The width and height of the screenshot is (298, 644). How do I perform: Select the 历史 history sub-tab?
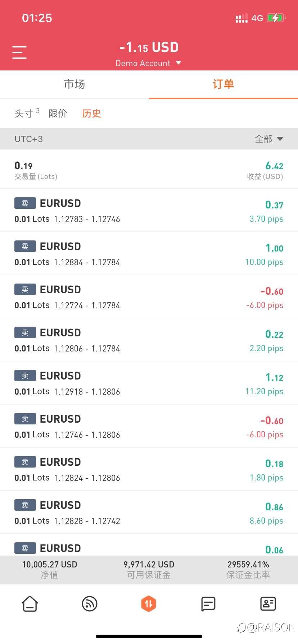[x=91, y=114]
